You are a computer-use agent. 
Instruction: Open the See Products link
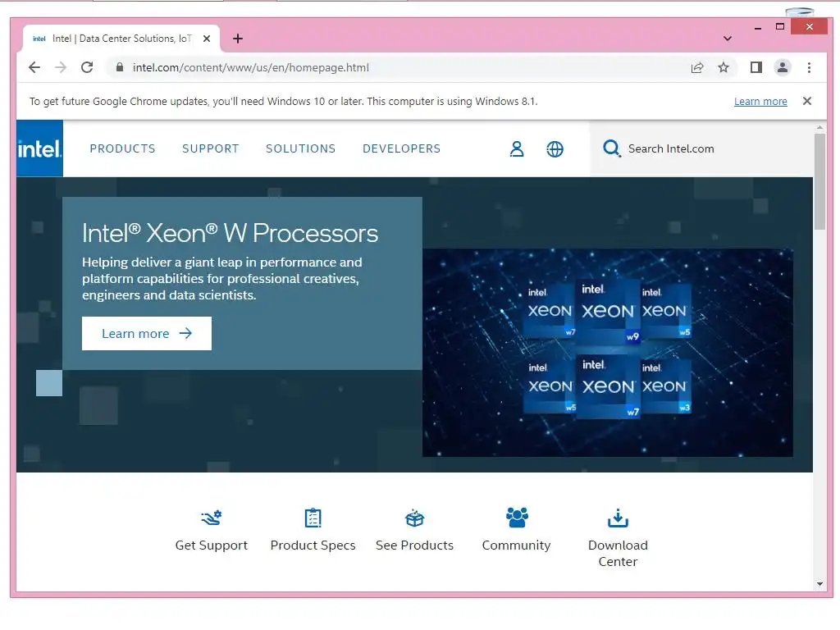[x=414, y=545]
